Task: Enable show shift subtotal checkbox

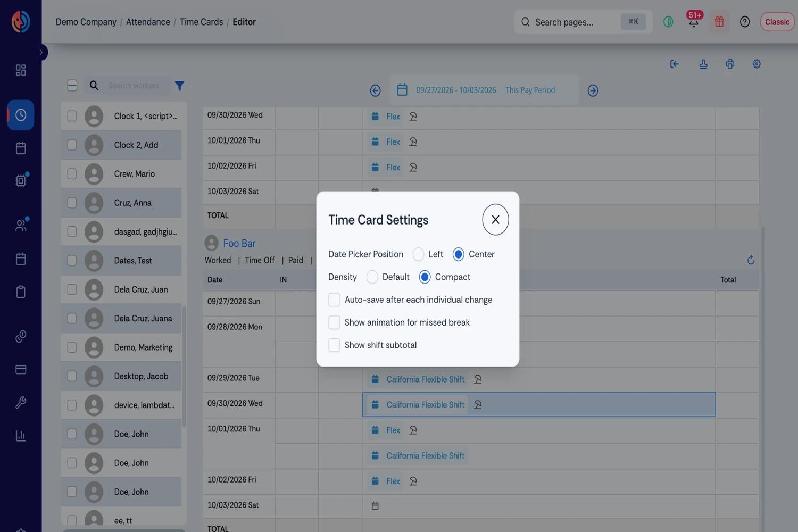Action: [334, 345]
